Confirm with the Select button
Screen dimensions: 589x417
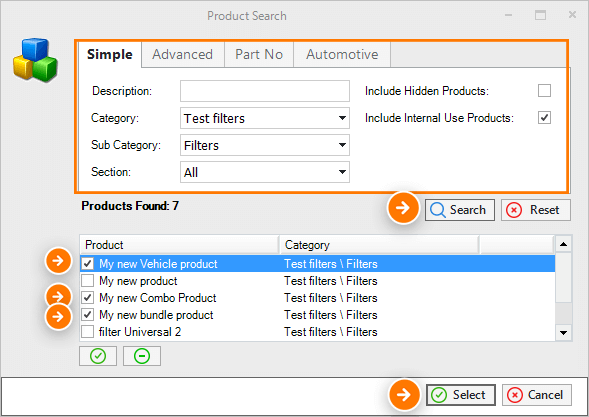pyautogui.click(x=461, y=395)
